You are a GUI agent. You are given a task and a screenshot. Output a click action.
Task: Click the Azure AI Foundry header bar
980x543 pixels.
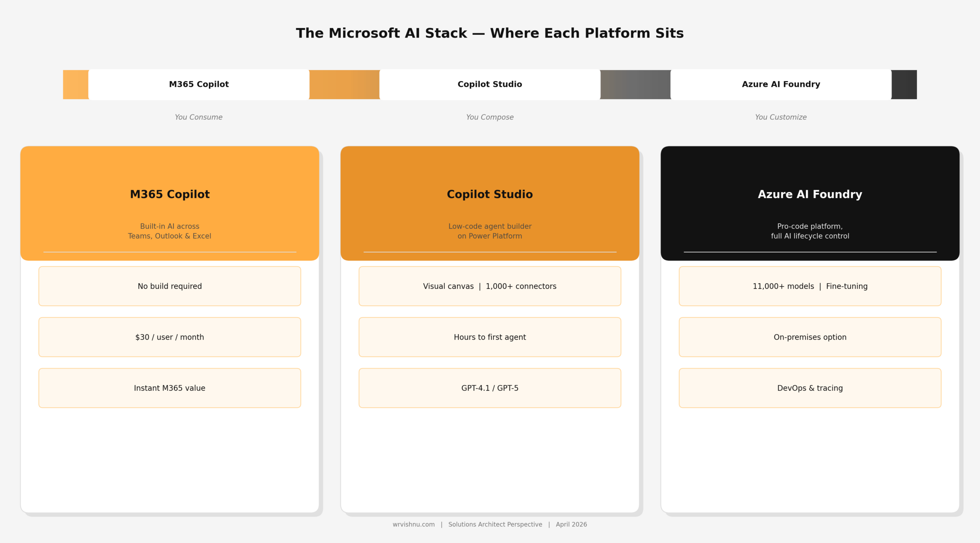[x=780, y=84]
